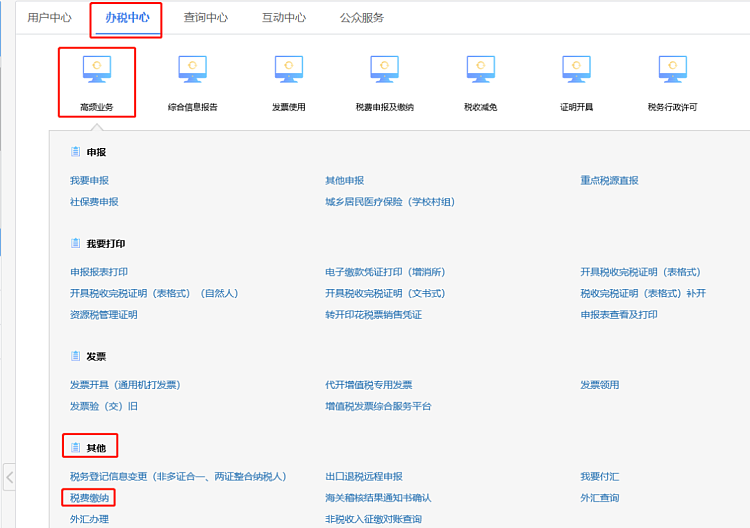Open 电子缴款凭证打印（增消所）link
Image resolution: width=750 pixels, height=528 pixels.
pyautogui.click(x=385, y=272)
